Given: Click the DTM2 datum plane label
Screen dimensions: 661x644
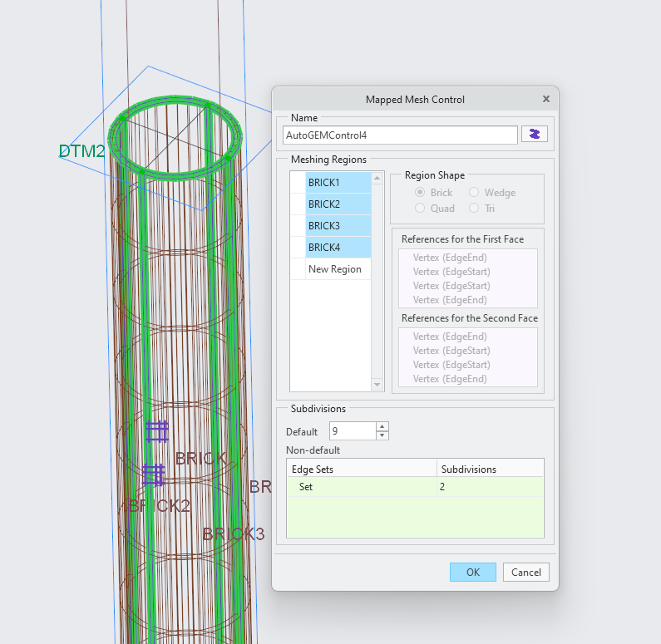Looking at the screenshot, I should coord(81,151).
